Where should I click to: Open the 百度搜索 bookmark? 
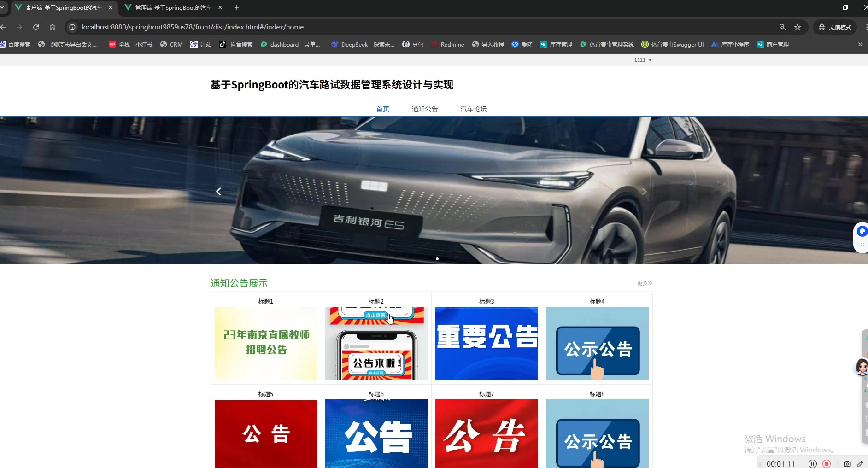pyautogui.click(x=15, y=45)
